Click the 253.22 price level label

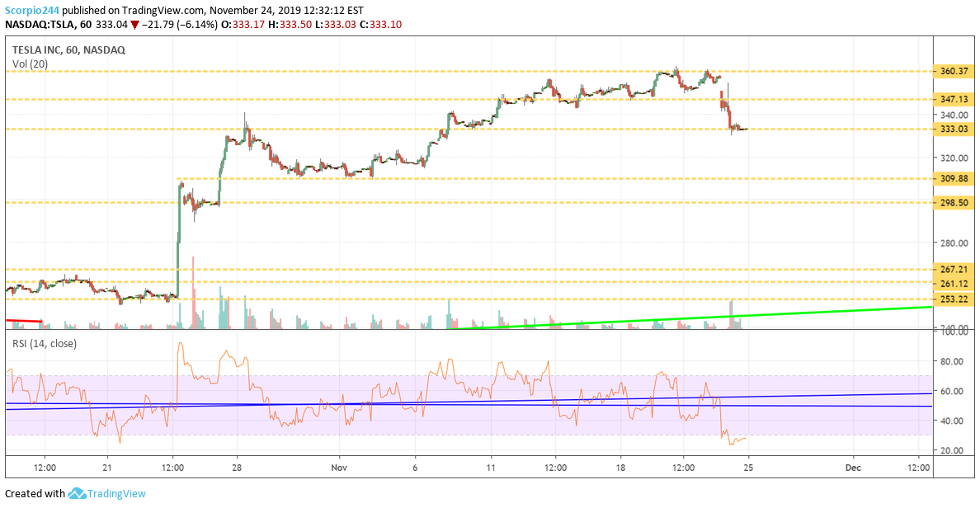[x=954, y=299]
